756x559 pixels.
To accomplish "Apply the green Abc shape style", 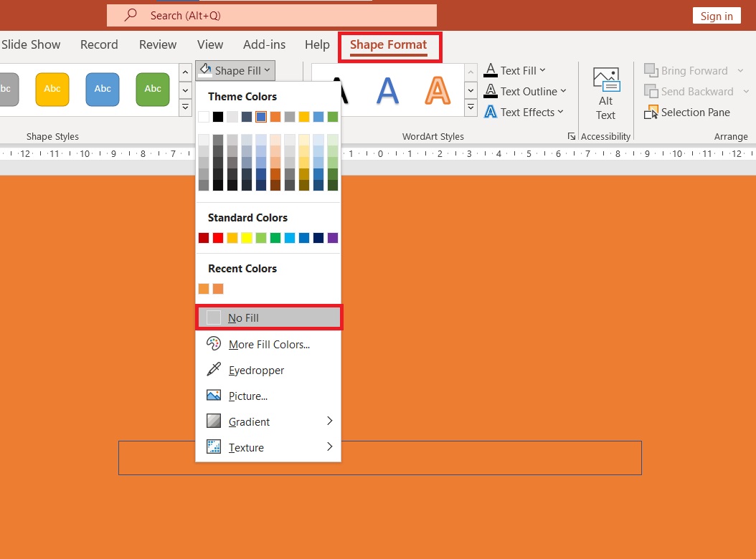I will 153,89.
